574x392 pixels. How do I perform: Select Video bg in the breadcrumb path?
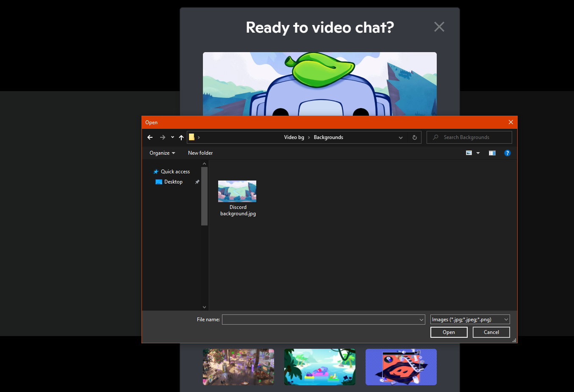[x=294, y=137]
